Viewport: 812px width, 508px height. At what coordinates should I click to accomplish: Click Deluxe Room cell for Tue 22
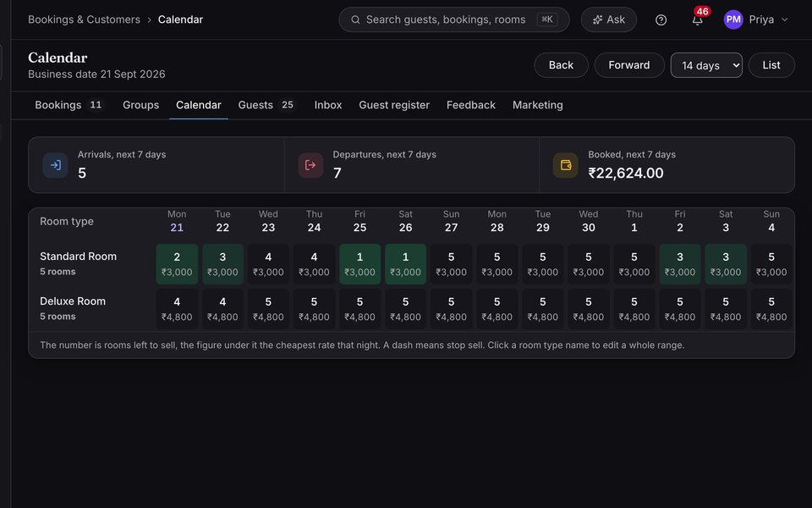point(222,309)
